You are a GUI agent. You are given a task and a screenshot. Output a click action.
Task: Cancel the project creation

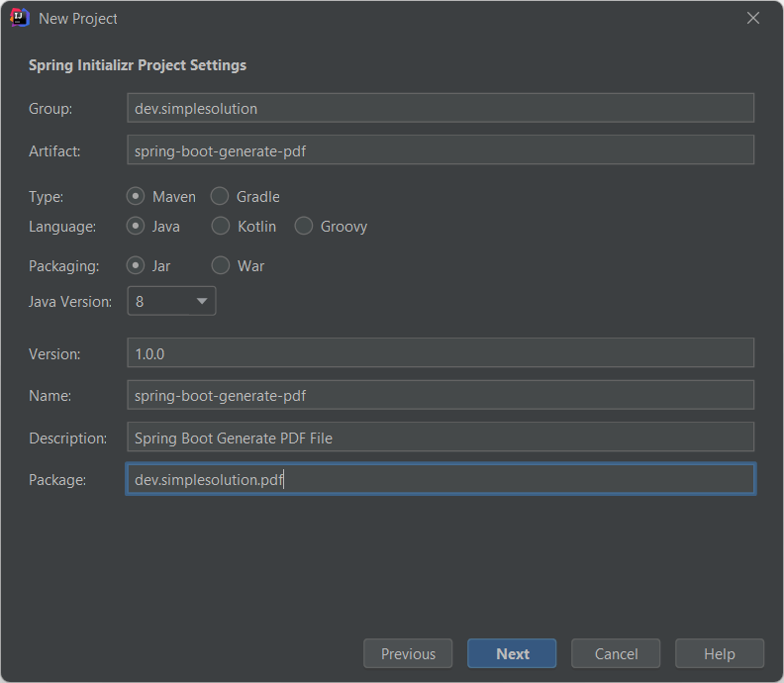[616, 653]
